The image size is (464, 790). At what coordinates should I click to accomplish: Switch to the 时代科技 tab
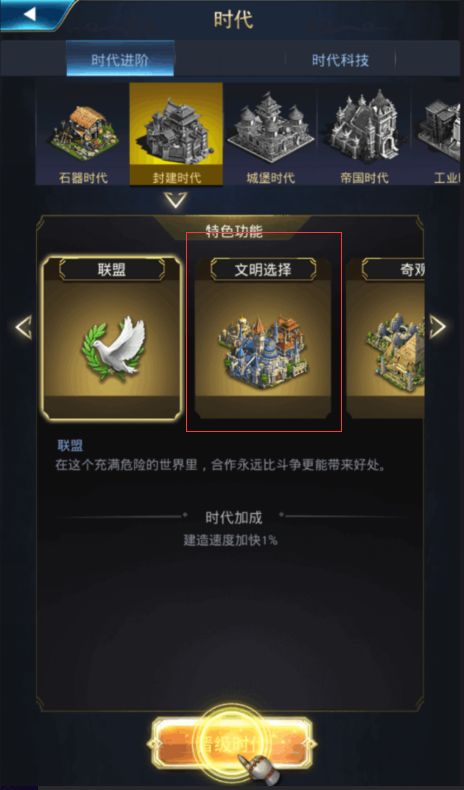(x=341, y=60)
